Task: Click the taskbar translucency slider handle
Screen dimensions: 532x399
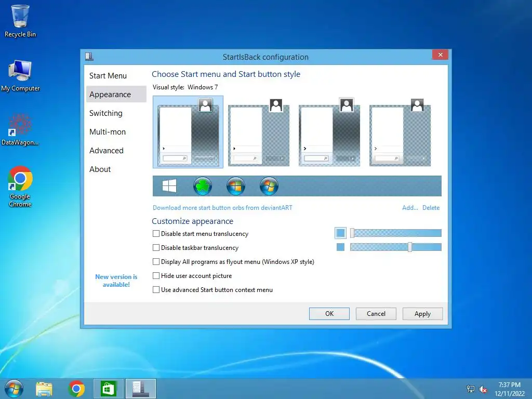Action: click(x=410, y=247)
